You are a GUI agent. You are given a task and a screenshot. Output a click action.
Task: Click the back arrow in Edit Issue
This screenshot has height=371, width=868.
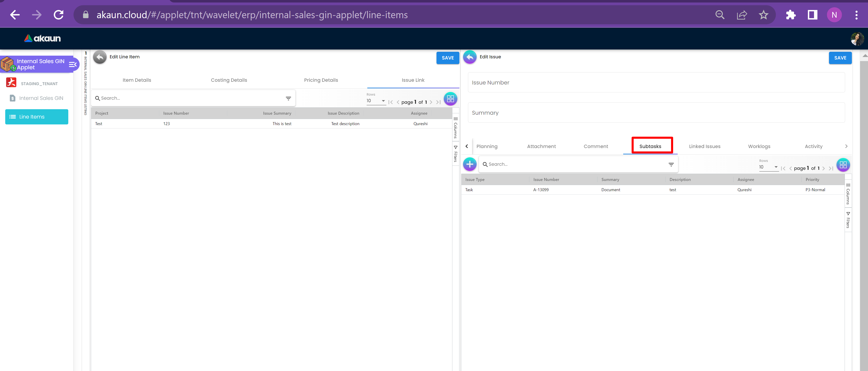click(470, 57)
